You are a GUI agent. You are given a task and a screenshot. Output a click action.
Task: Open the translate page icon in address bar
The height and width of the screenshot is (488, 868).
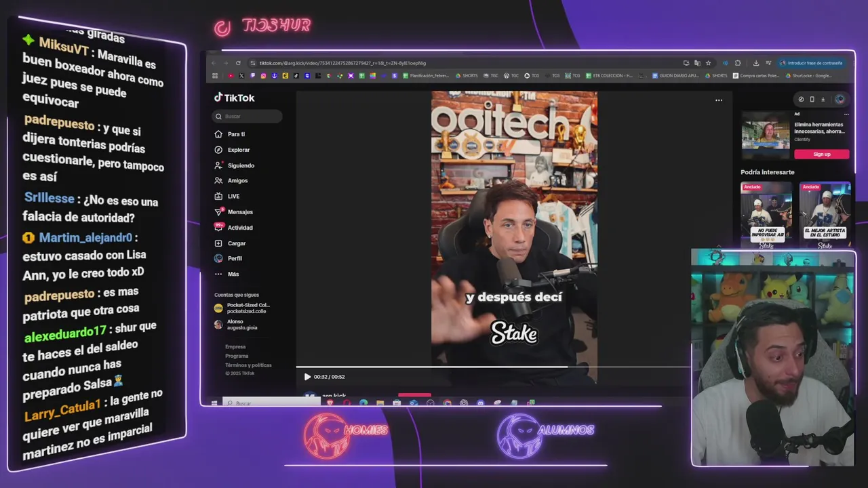[x=697, y=63]
